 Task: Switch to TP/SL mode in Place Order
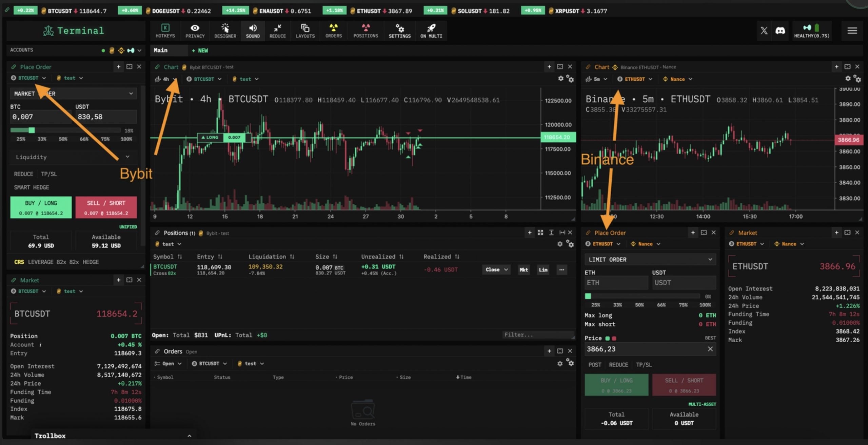tap(50, 174)
